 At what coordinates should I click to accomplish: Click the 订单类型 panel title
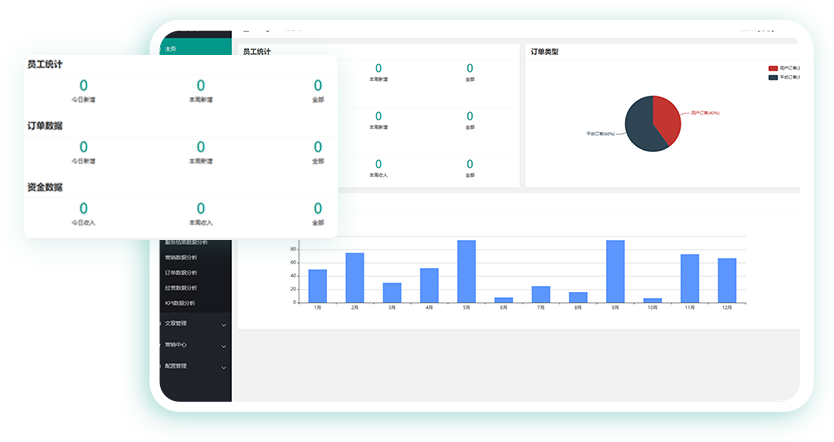pos(544,52)
